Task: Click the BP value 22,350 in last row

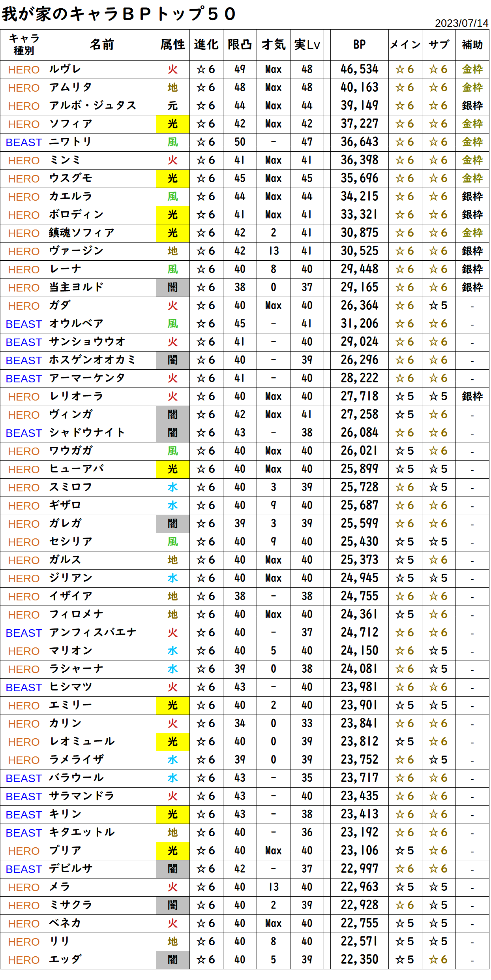Action: [x=359, y=959]
